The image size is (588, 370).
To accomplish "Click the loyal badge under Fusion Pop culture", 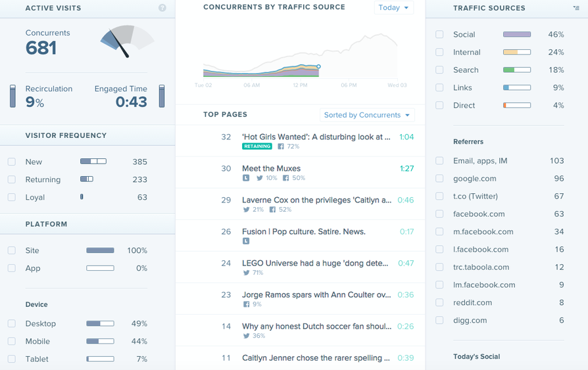I will [x=246, y=241].
